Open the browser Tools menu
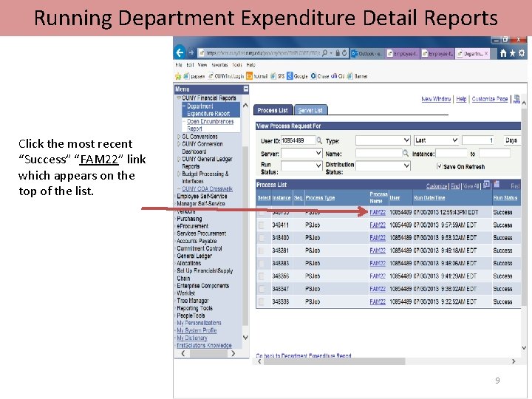532x399 pixels. pyautogui.click(x=237, y=65)
